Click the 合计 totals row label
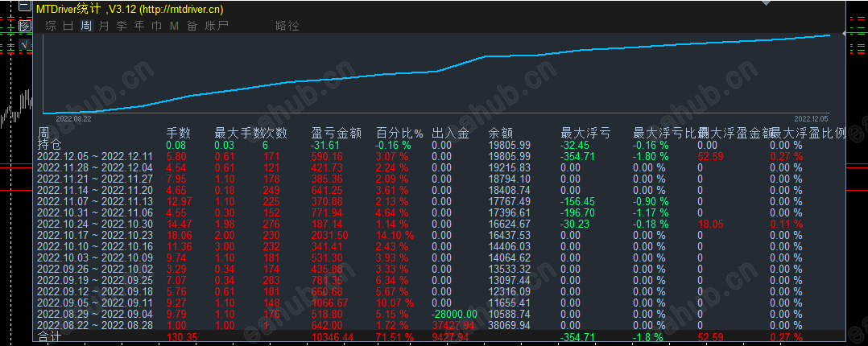Viewport: 868px width, 346px height. [x=49, y=337]
